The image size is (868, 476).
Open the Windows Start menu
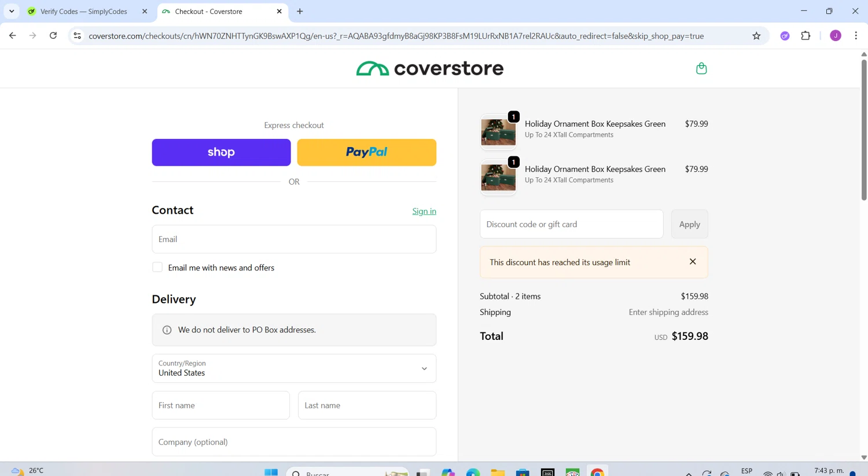click(271, 473)
